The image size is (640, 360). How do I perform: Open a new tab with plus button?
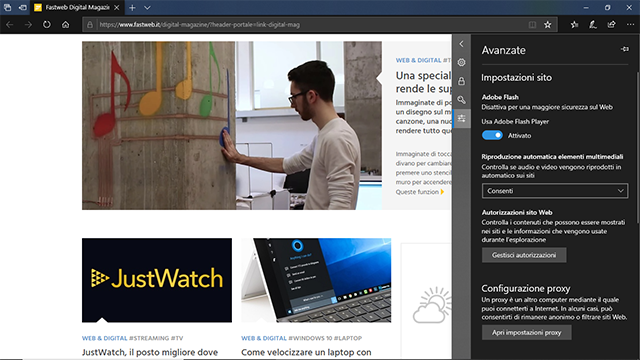[x=132, y=8]
